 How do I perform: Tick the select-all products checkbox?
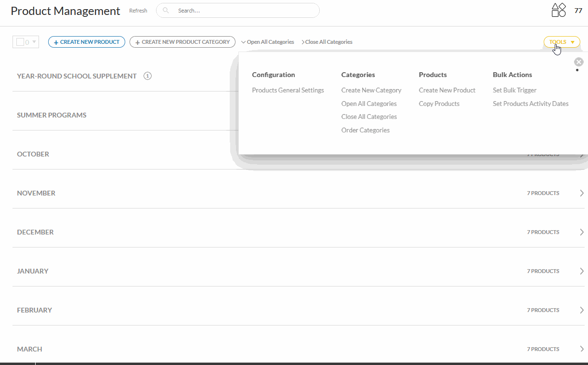click(x=20, y=42)
